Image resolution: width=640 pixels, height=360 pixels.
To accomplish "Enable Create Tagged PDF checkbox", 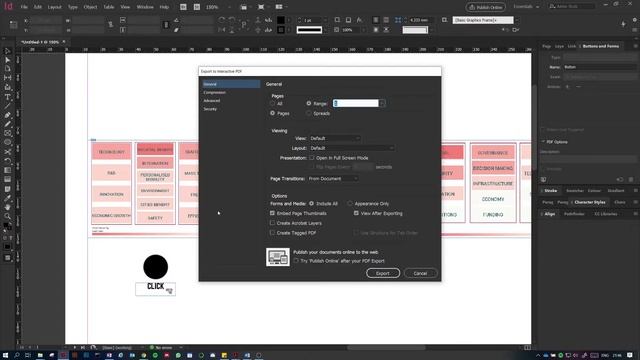I will coord(272,233).
